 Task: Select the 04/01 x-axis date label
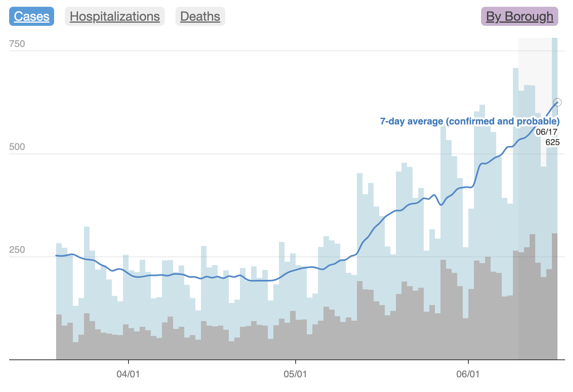click(128, 374)
